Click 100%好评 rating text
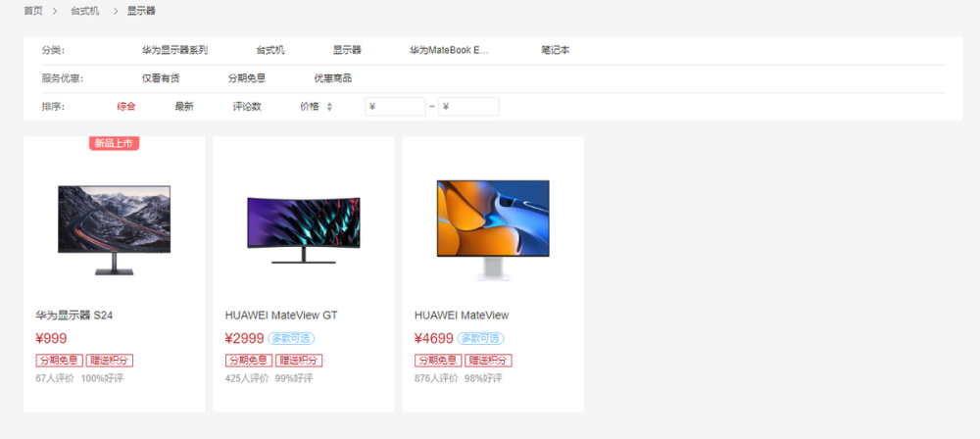This screenshot has height=439, width=980. pyautogui.click(x=102, y=379)
